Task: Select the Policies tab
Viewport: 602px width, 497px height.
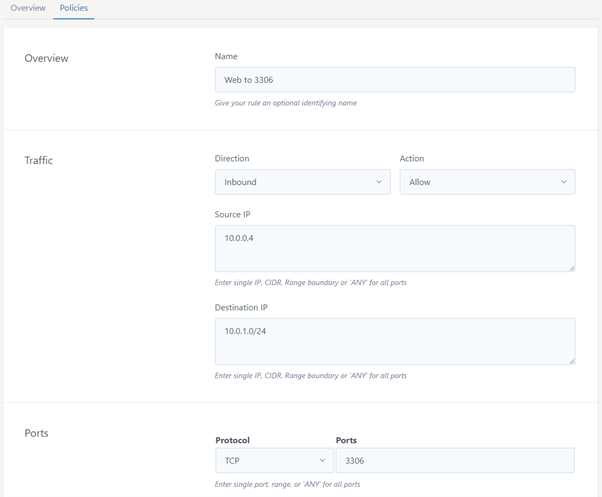Action: click(x=73, y=8)
